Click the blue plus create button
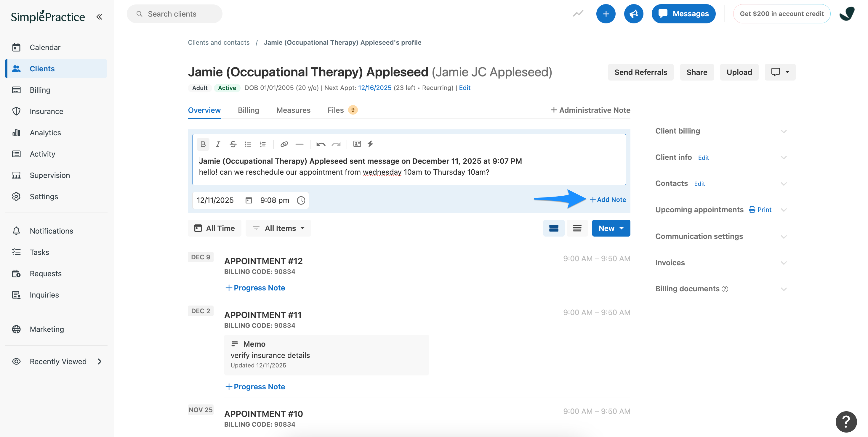 click(x=606, y=14)
